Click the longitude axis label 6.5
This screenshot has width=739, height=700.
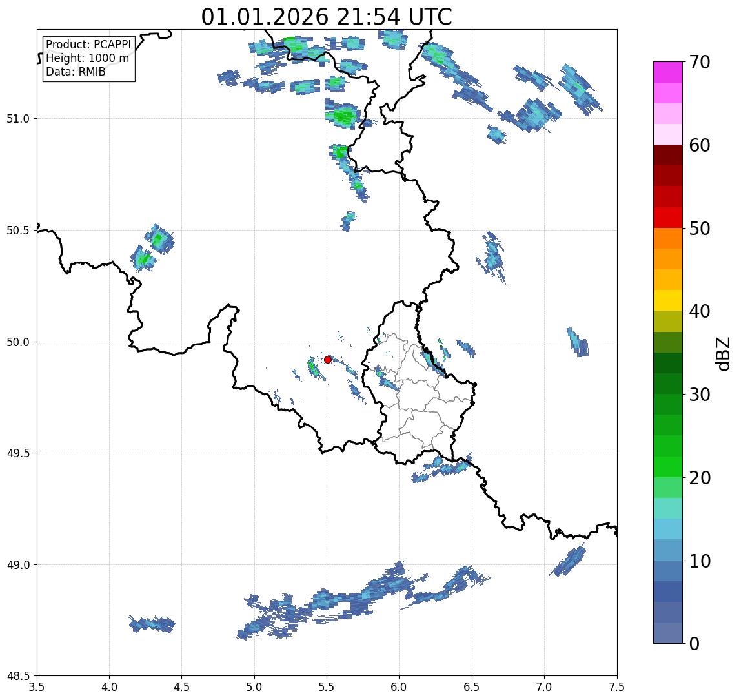point(472,686)
